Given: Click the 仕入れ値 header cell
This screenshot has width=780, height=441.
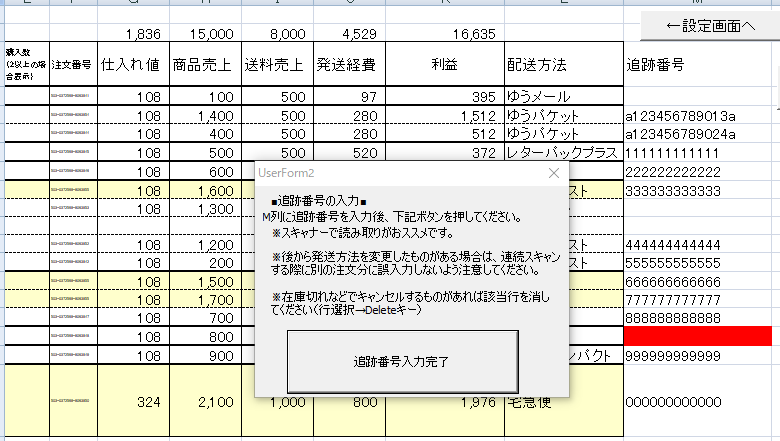Looking at the screenshot, I should click(x=132, y=65).
